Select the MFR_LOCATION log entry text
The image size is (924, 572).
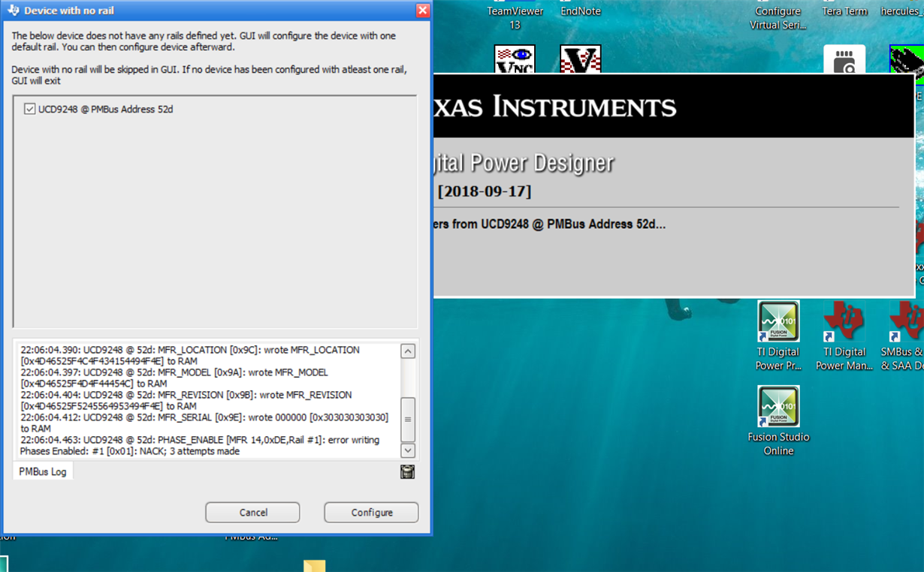point(189,355)
